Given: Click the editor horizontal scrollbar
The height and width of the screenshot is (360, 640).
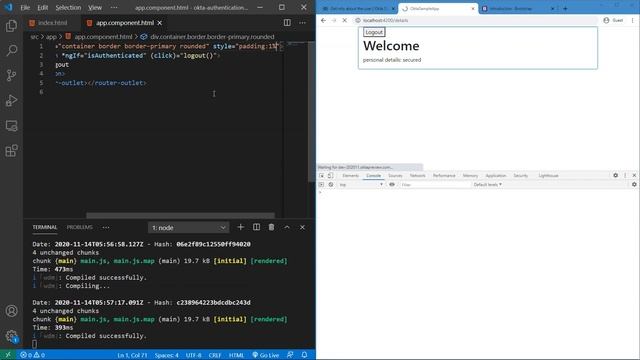Looking at the screenshot, I should point(180,215).
